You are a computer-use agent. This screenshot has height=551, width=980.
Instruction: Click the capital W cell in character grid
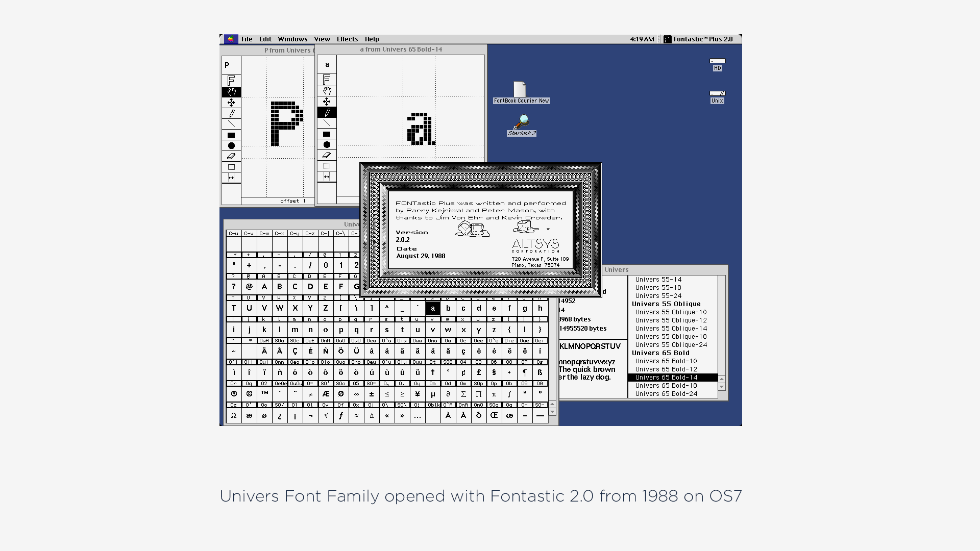pos(280,308)
